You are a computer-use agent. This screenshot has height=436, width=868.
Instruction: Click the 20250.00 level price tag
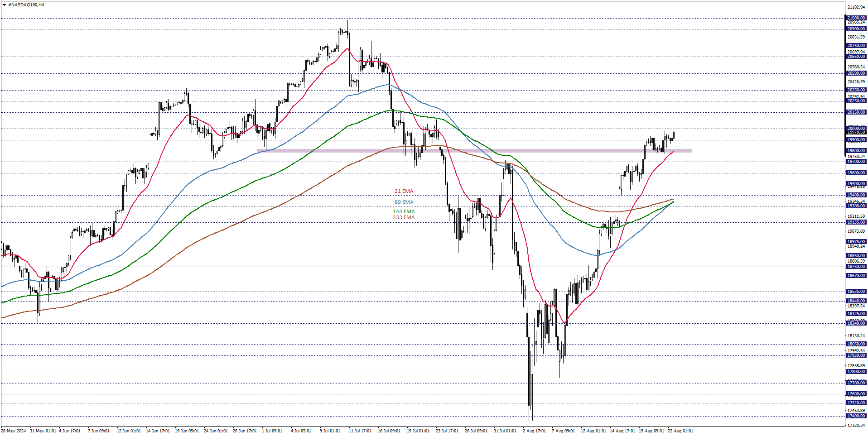pos(856,101)
